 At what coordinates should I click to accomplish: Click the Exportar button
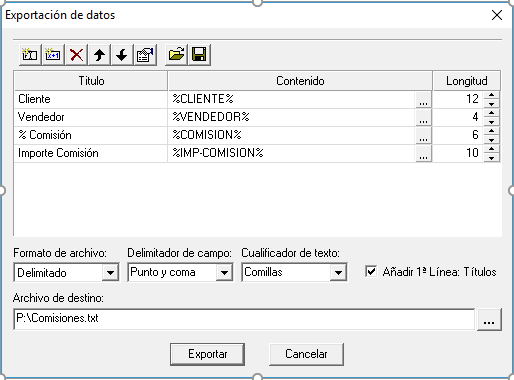coord(207,354)
